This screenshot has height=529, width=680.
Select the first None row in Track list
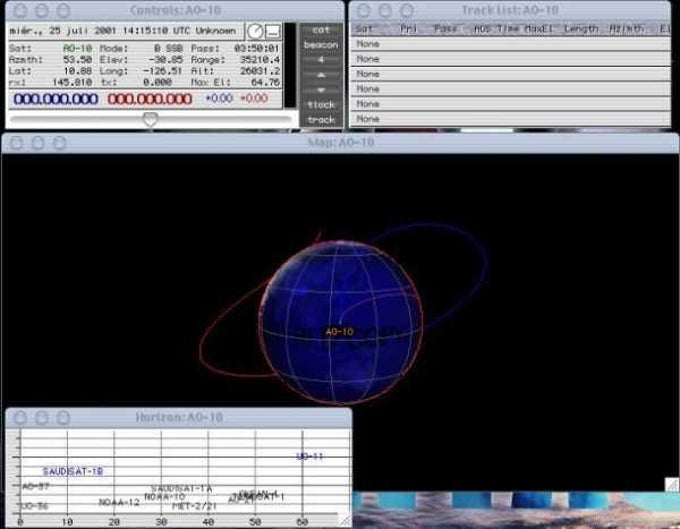coord(510,44)
